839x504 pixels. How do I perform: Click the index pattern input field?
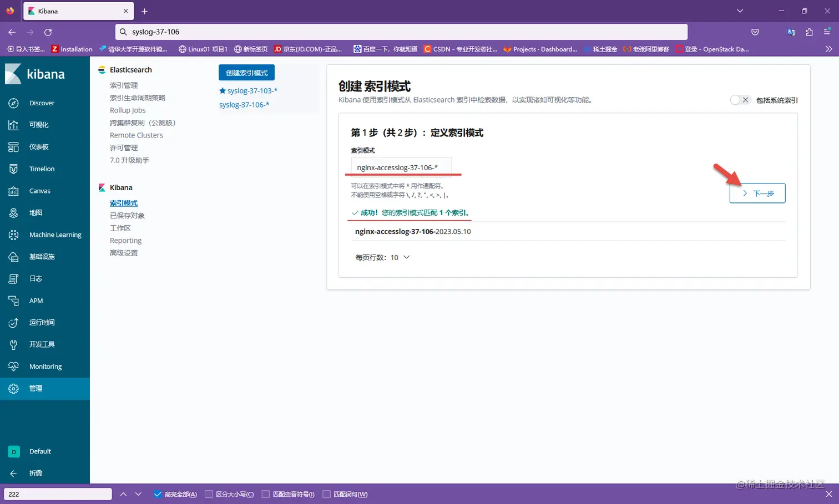pyautogui.click(x=402, y=167)
